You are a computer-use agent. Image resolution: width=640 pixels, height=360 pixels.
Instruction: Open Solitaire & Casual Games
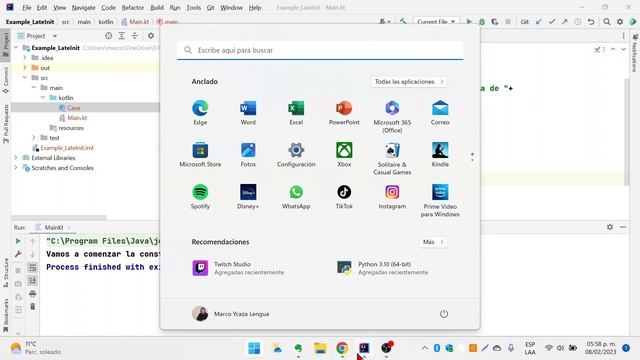(x=392, y=159)
